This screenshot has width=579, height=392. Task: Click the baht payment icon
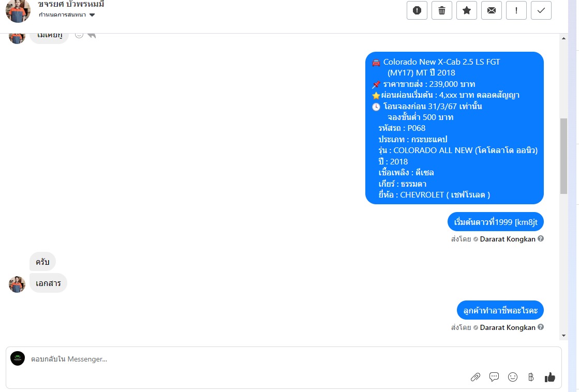[531, 377]
